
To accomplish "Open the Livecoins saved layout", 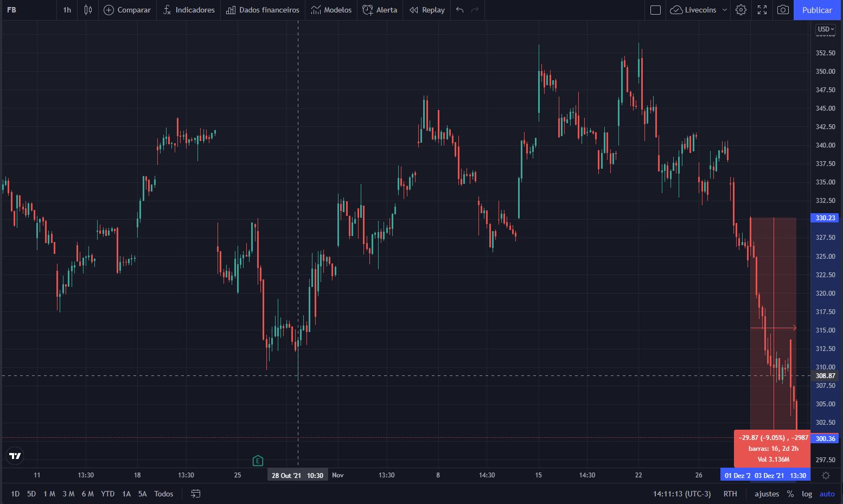I will coord(693,10).
